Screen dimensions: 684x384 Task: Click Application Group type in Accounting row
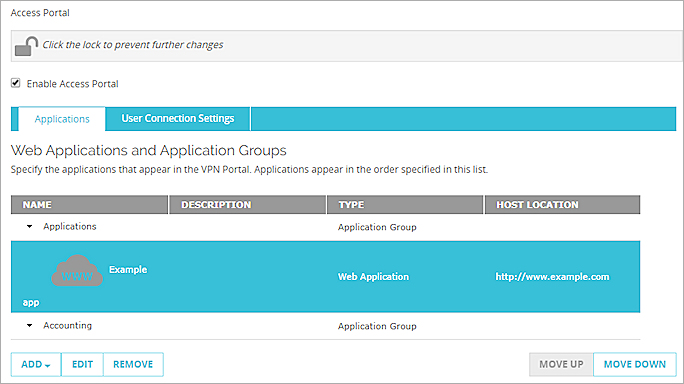click(x=377, y=326)
